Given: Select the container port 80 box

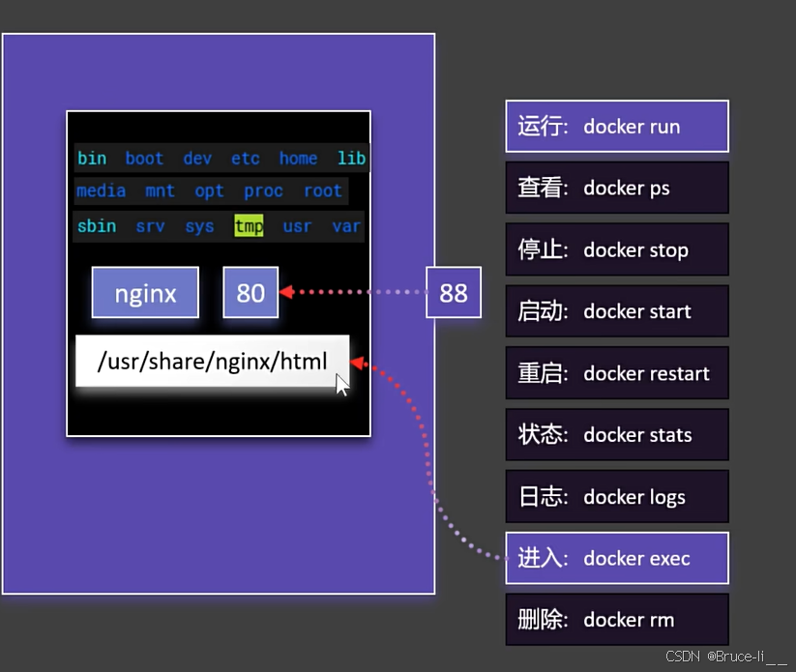Looking at the screenshot, I should tap(251, 293).
